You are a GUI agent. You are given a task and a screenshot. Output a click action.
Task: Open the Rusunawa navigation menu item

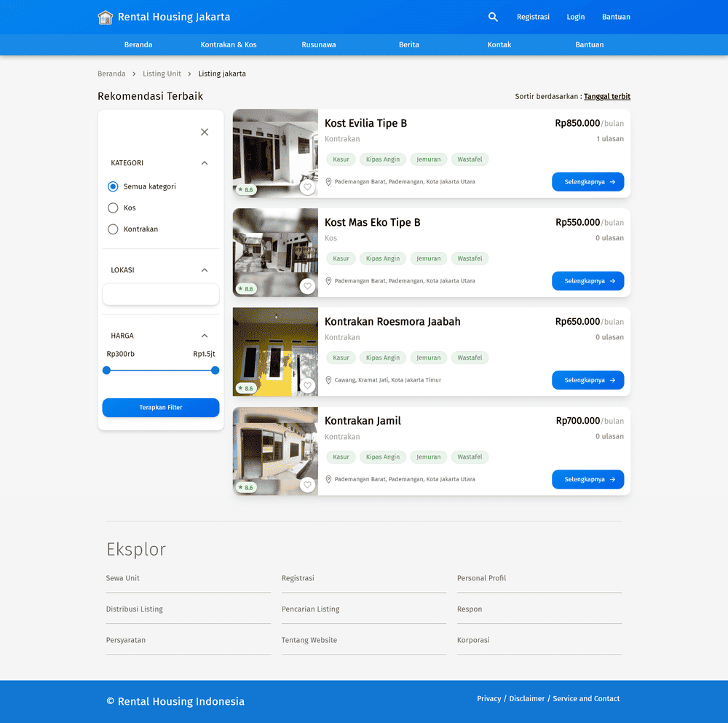[x=319, y=44]
